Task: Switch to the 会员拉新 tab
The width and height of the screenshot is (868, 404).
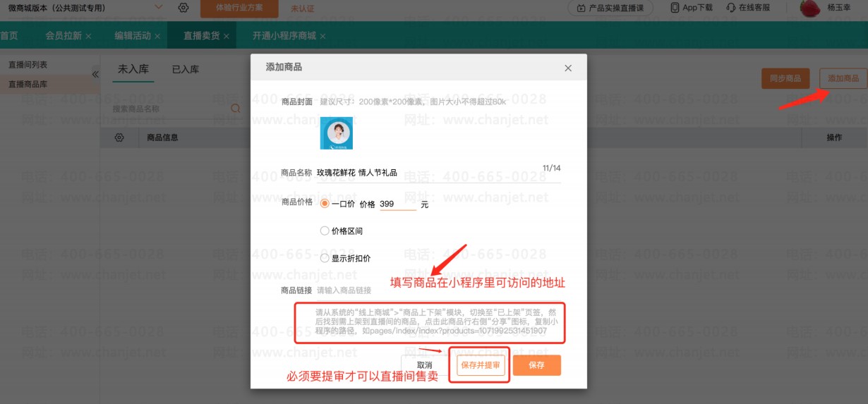Action: point(64,35)
